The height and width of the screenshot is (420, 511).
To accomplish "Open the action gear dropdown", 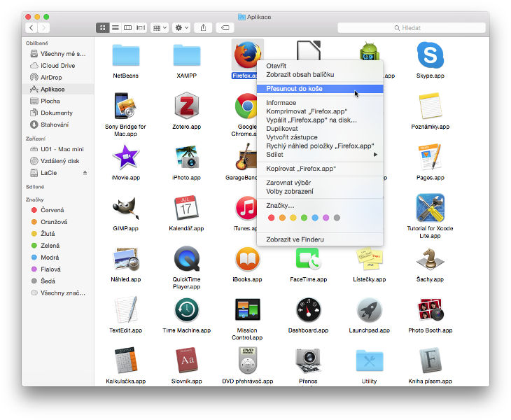I will click(181, 28).
